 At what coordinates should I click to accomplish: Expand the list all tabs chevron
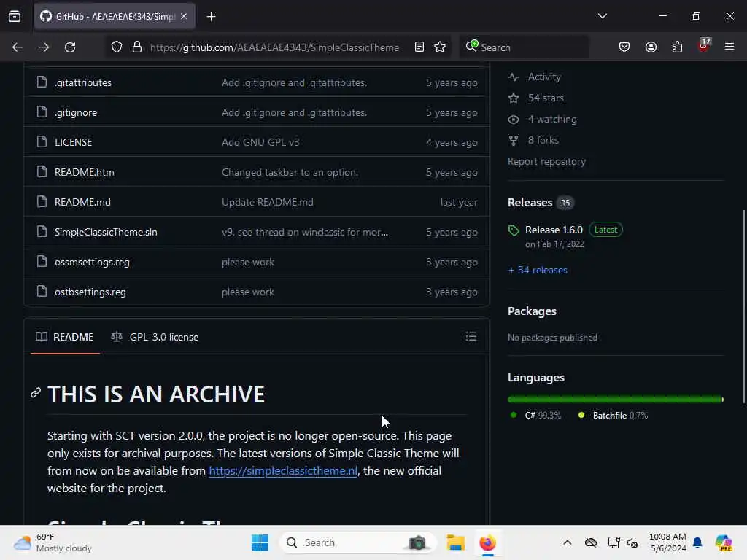click(x=602, y=16)
